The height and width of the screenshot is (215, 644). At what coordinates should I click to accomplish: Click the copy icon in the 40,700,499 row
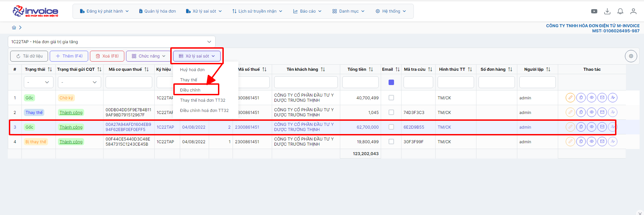pos(581,98)
